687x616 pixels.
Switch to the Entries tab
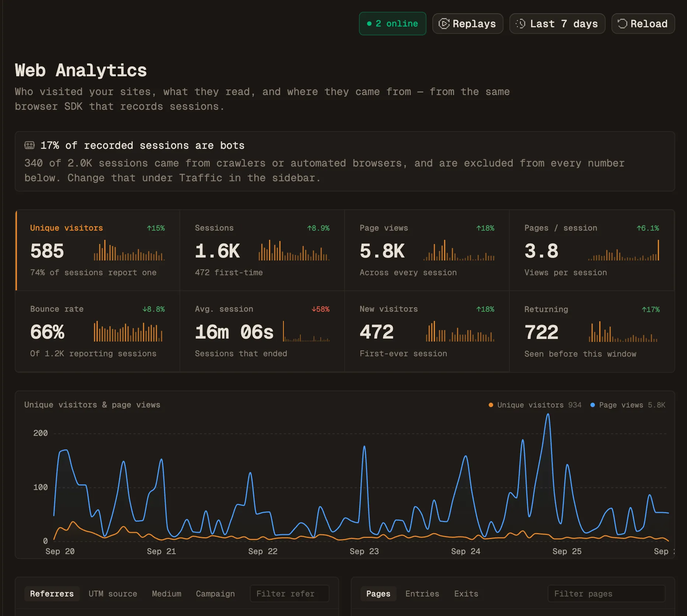click(x=422, y=594)
